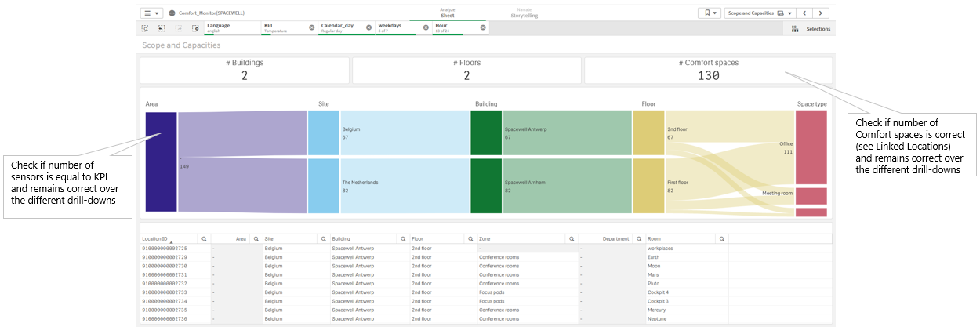Open the Language selection item

coord(232,28)
